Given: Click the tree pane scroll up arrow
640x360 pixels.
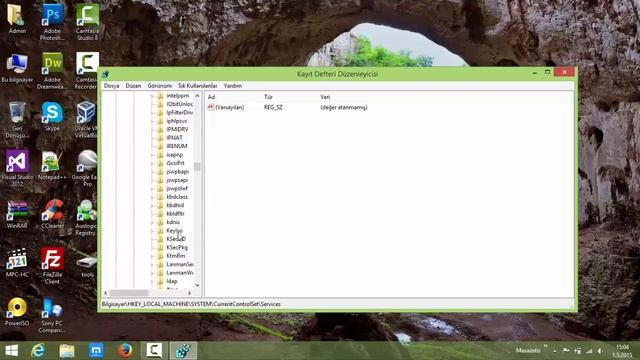Looking at the screenshot, I should coord(197,96).
